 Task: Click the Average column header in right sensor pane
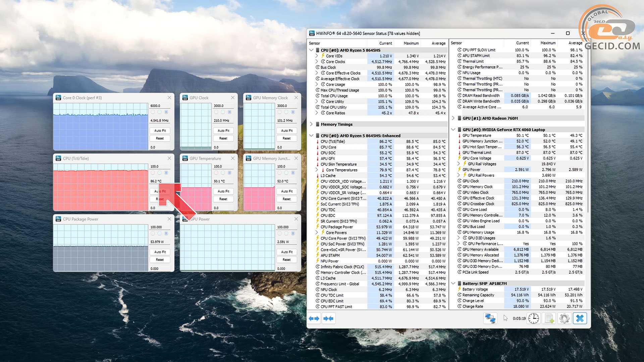[571, 43]
